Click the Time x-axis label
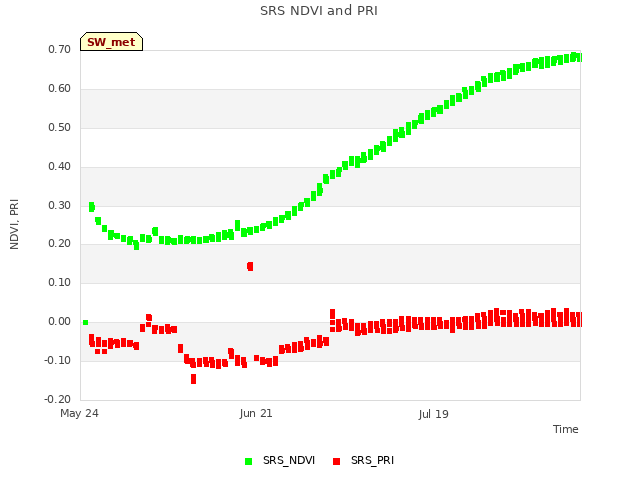The width and height of the screenshot is (640, 480). point(565,429)
